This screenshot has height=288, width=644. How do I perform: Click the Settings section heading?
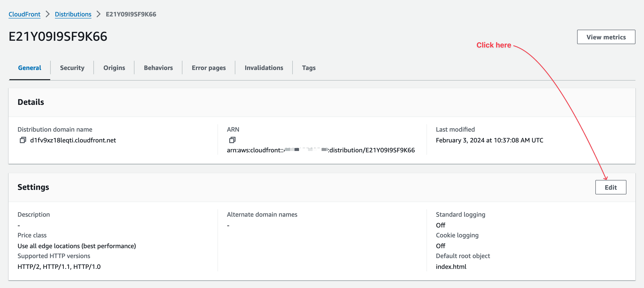pos(33,187)
